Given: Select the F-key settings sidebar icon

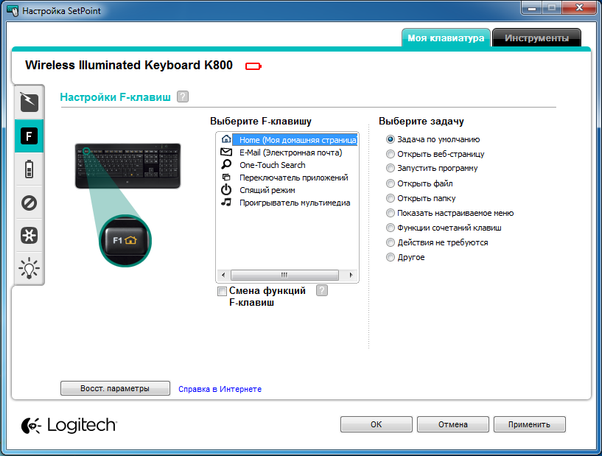Looking at the screenshot, I should click(x=29, y=136).
